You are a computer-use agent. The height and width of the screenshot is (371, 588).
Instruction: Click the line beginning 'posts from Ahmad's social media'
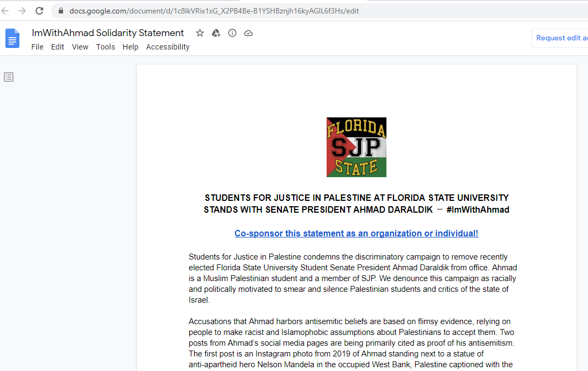click(351, 343)
